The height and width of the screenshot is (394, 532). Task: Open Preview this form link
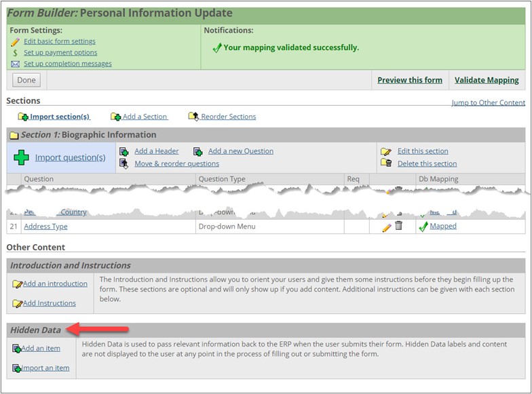(x=409, y=80)
